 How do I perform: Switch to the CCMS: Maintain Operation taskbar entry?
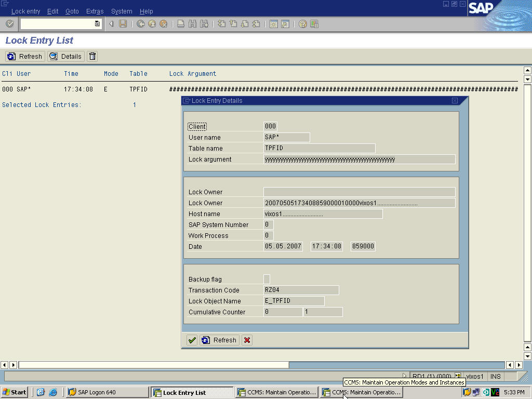point(276,392)
